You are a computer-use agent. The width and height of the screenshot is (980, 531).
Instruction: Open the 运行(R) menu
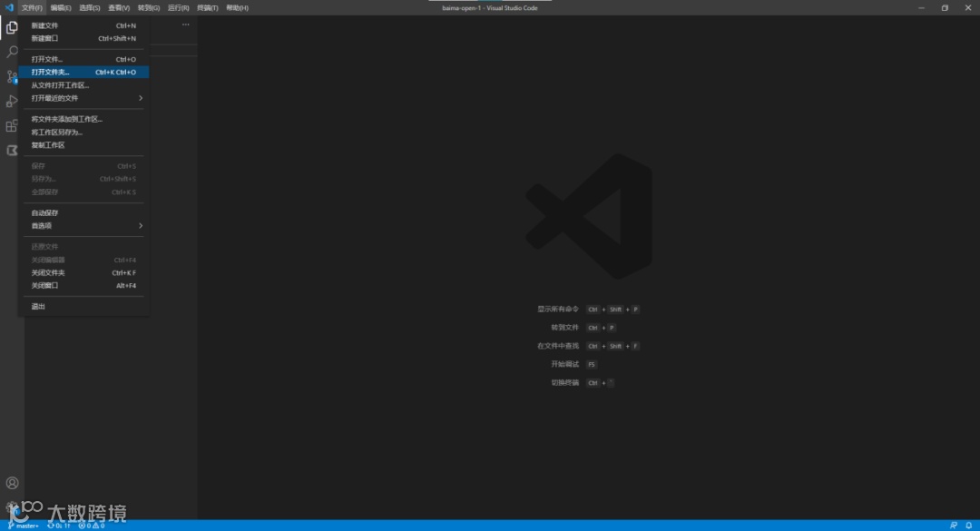point(178,8)
